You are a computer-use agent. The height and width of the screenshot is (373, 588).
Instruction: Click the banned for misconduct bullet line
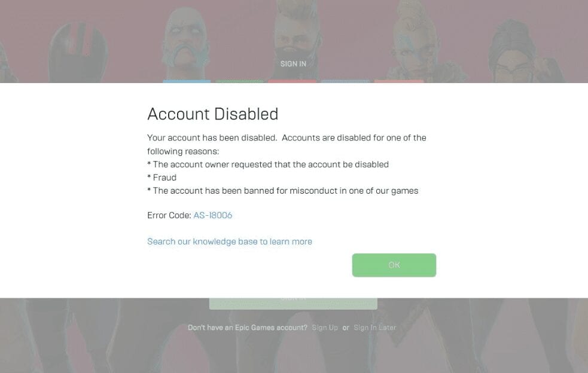tap(282, 191)
